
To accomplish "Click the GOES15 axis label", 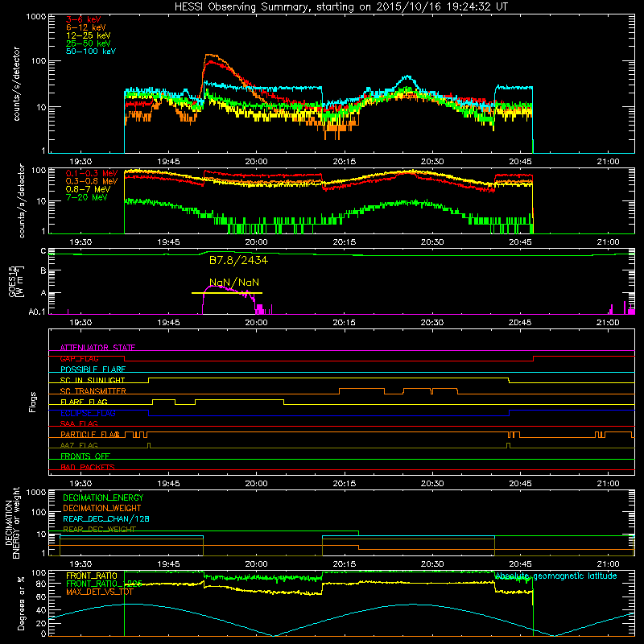I will (x=16, y=282).
